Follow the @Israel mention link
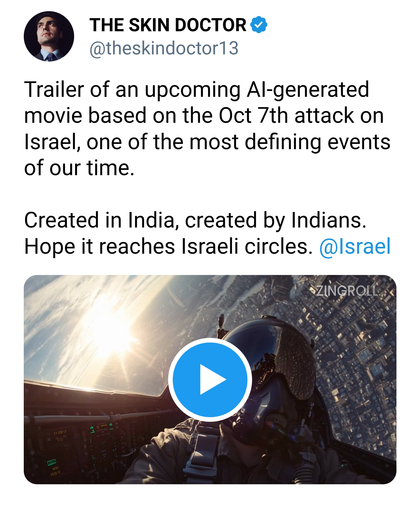Screen dimensions: 420x508 click(x=355, y=246)
